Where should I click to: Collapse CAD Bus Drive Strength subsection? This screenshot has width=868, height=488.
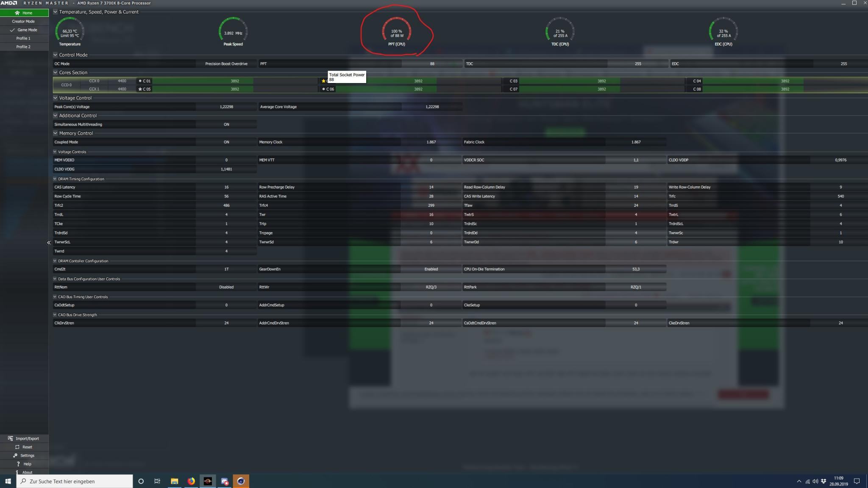tap(55, 315)
